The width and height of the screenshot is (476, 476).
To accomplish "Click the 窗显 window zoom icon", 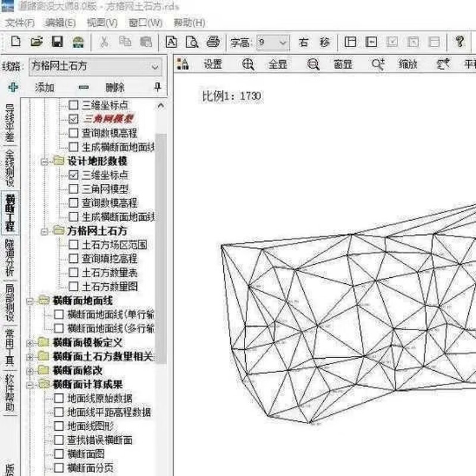I will [x=314, y=65].
